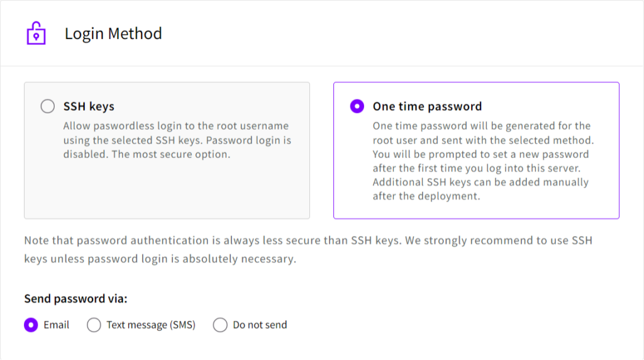Click the "Send password via:" label
This screenshot has height=360, width=644.
pyautogui.click(x=76, y=298)
